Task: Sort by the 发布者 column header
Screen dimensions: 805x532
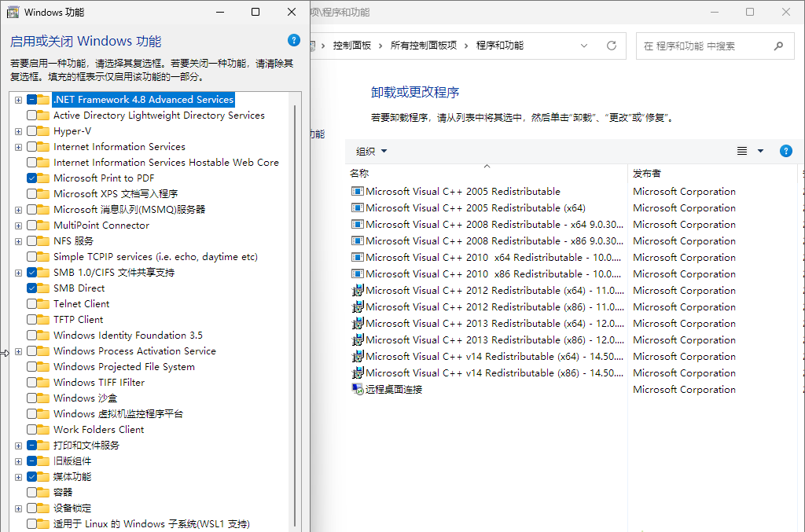Action: 712,174
